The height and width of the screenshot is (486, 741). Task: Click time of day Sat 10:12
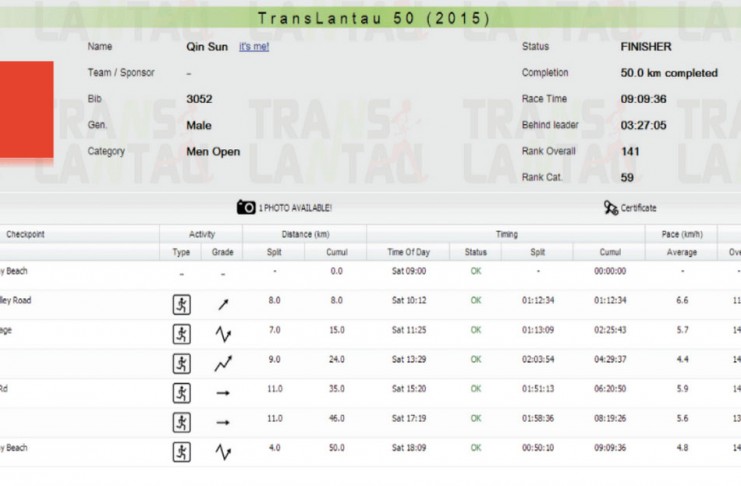pos(409,301)
